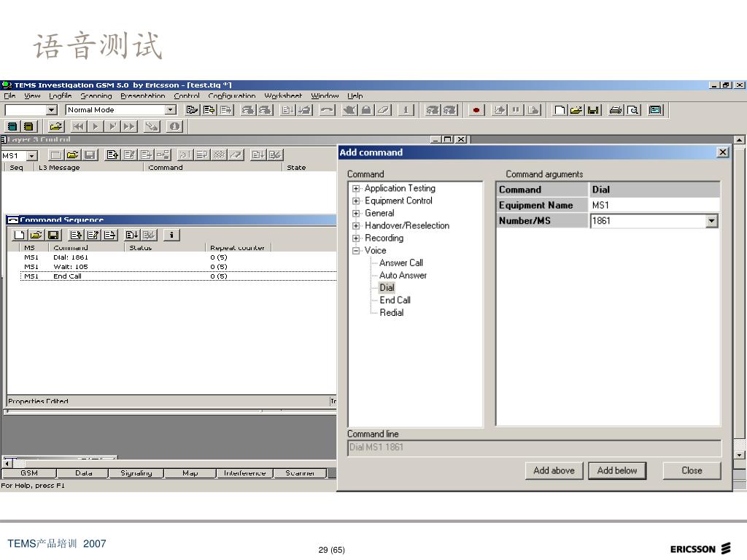Screen dimensions: 747x560
Task: Collapse the Voice tree node
Action: pyautogui.click(x=356, y=251)
